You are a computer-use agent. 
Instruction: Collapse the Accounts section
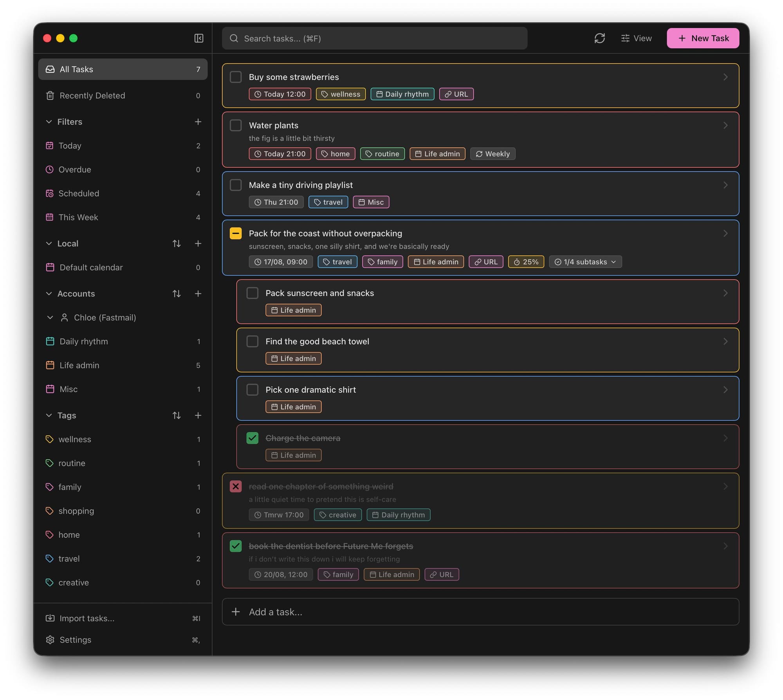pyautogui.click(x=49, y=294)
